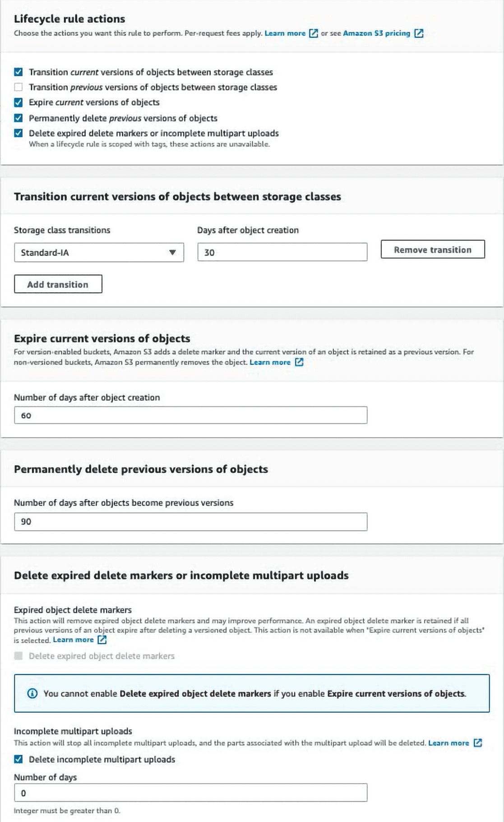Click external link icon in Incomplete multipart uploads
This screenshot has height=822, width=504.
478,743
